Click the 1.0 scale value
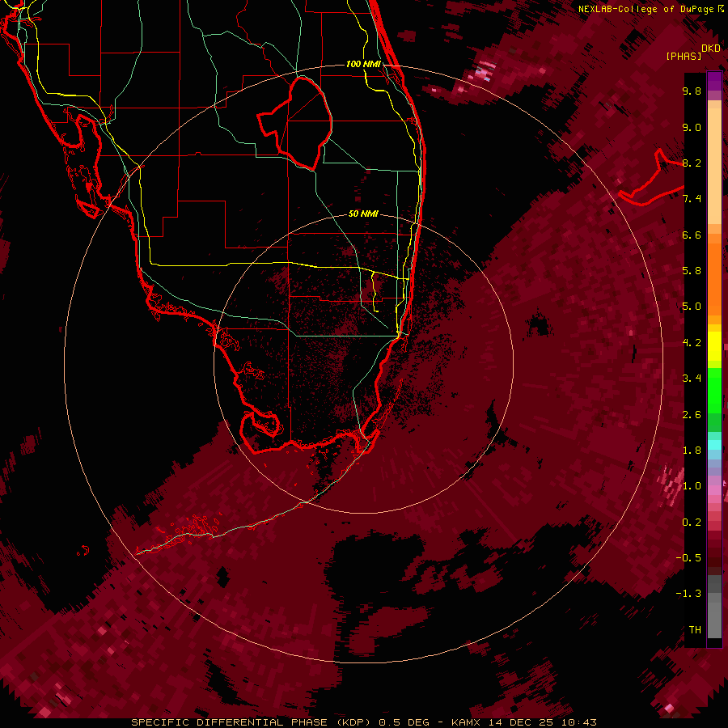Viewport: 728px width, 728px height. click(692, 486)
